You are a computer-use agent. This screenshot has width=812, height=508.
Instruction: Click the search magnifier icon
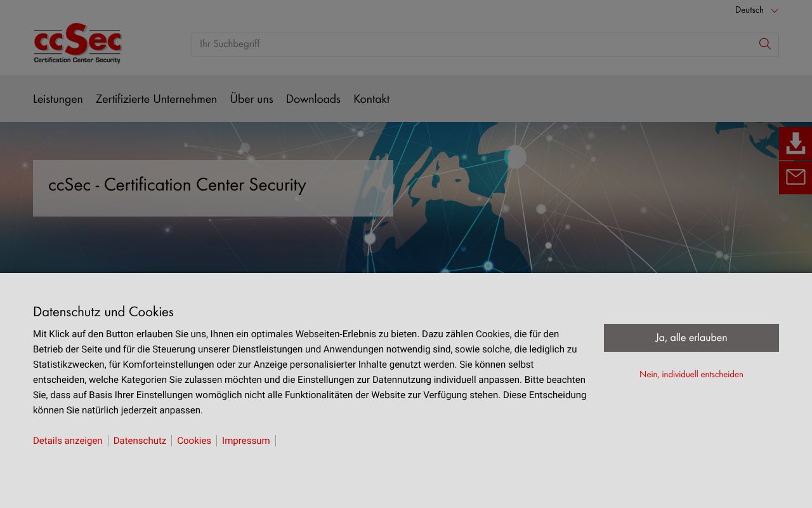click(x=764, y=44)
